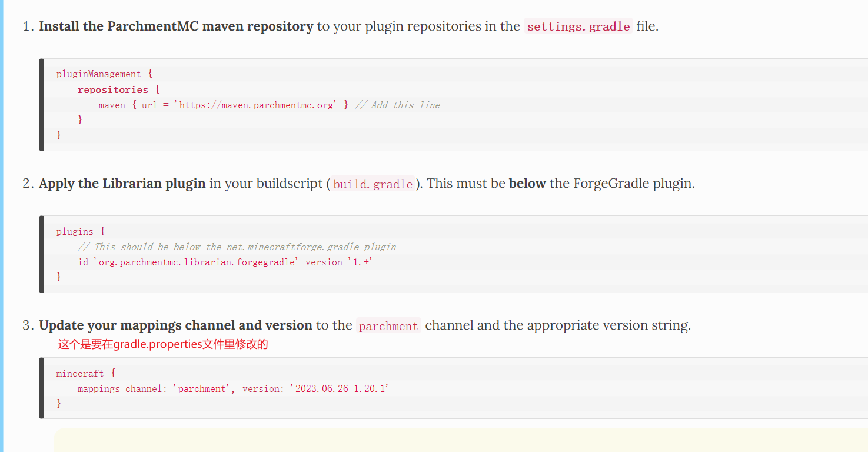Click the 'minecraft {' code line
868x452 pixels.
tap(86, 374)
